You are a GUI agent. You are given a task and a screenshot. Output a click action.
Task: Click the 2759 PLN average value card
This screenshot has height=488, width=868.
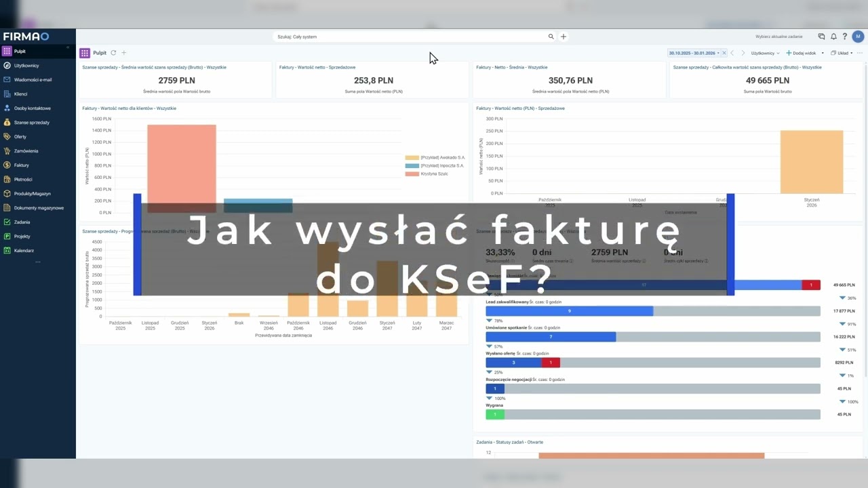(176, 81)
